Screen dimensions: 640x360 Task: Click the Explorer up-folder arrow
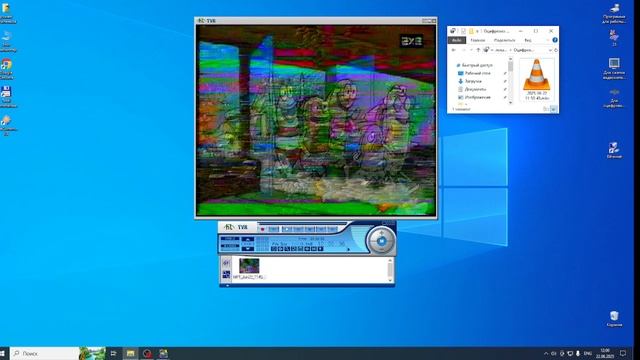pyautogui.click(x=478, y=50)
